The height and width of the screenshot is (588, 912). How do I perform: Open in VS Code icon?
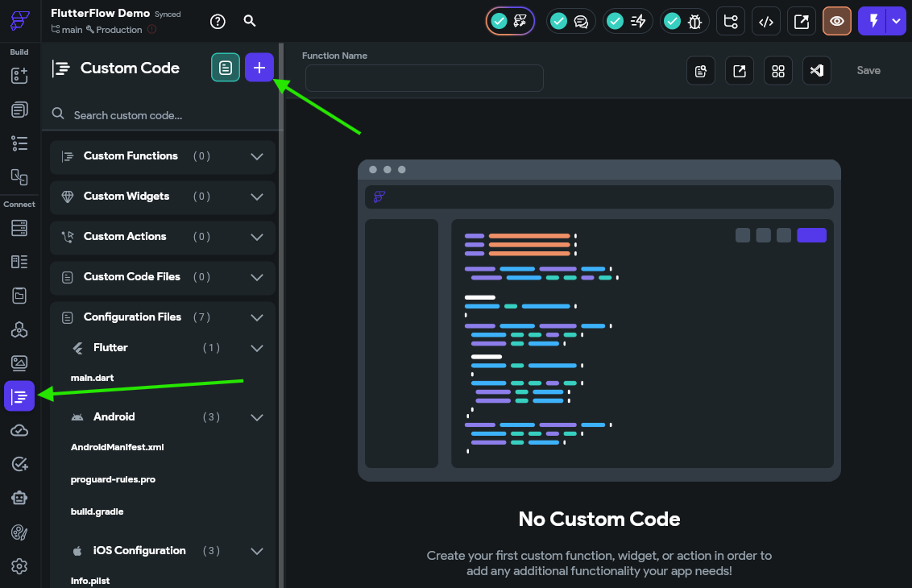pos(817,71)
